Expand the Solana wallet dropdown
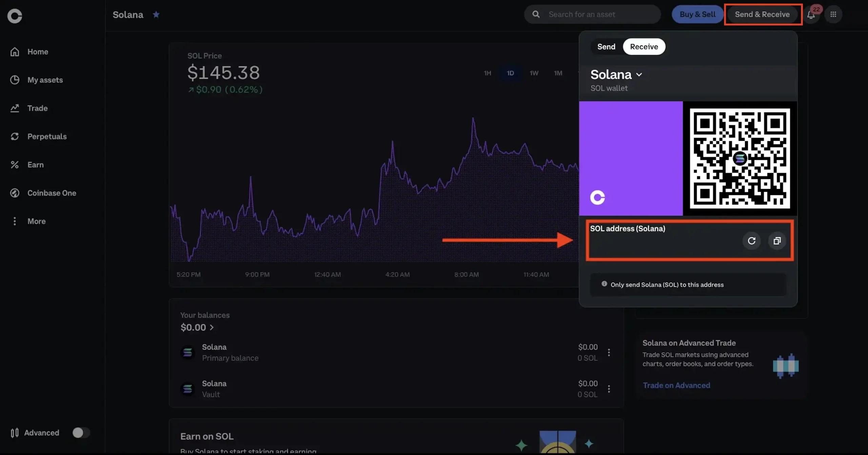This screenshot has width=868, height=455. pos(617,74)
